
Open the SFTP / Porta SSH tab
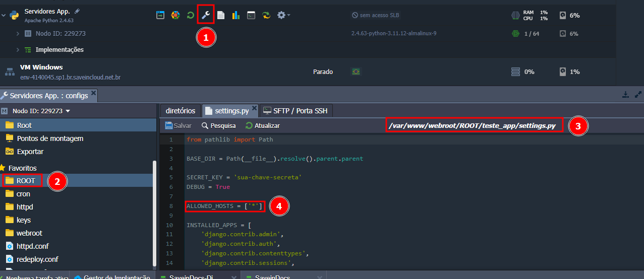(296, 111)
